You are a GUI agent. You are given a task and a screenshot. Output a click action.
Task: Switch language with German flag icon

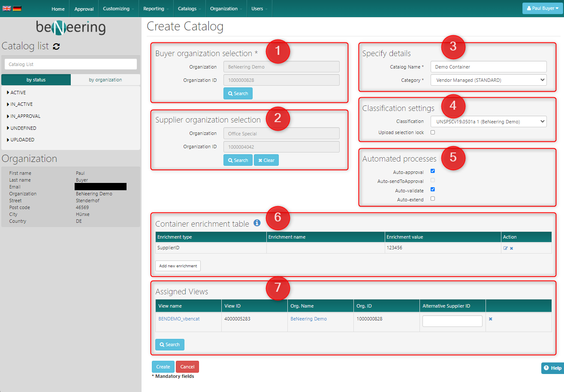point(17,9)
